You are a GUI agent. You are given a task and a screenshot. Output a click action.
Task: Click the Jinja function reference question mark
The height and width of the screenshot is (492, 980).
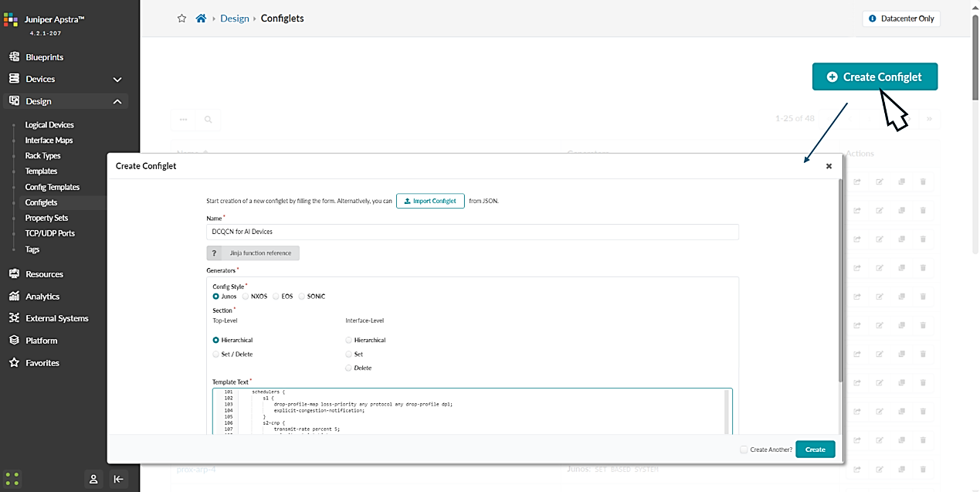pyautogui.click(x=214, y=253)
